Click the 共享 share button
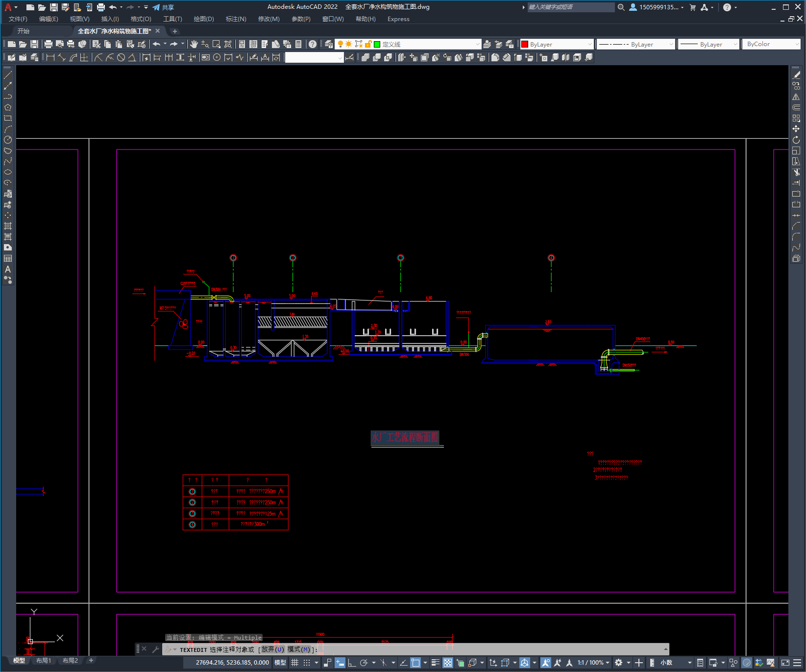The height and width of the screenshot is (672, 806). (x=163, y=7)
